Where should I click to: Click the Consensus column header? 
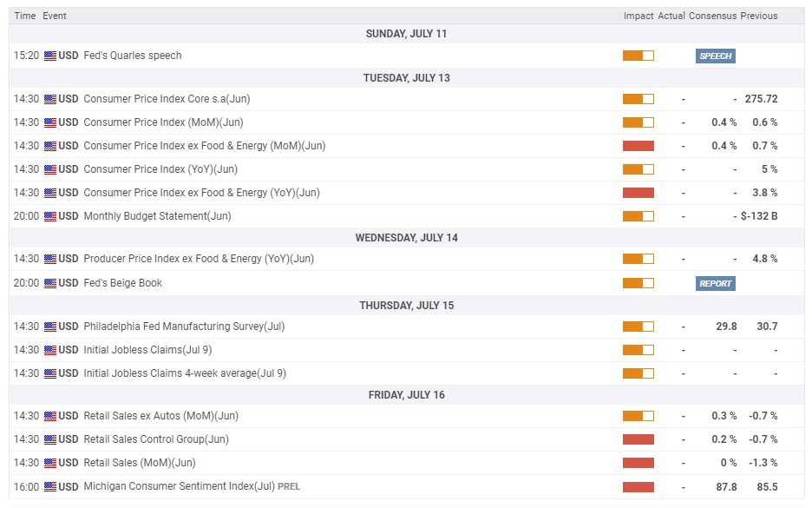[x=712, y=16]
